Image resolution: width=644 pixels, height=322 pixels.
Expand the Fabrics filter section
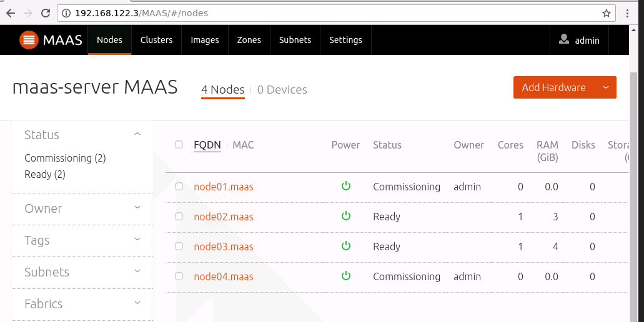tap(137, 303)
